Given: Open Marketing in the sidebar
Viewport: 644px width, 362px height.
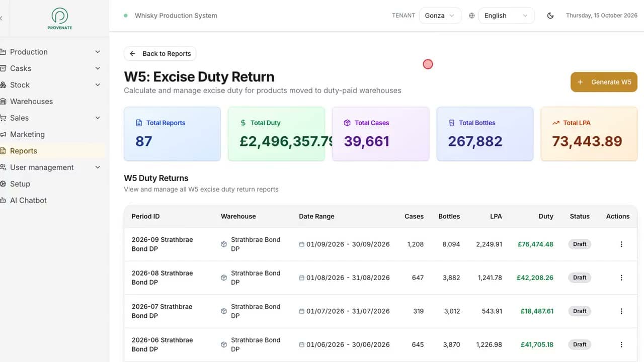Looking at the screenshot, I should 52,134.
